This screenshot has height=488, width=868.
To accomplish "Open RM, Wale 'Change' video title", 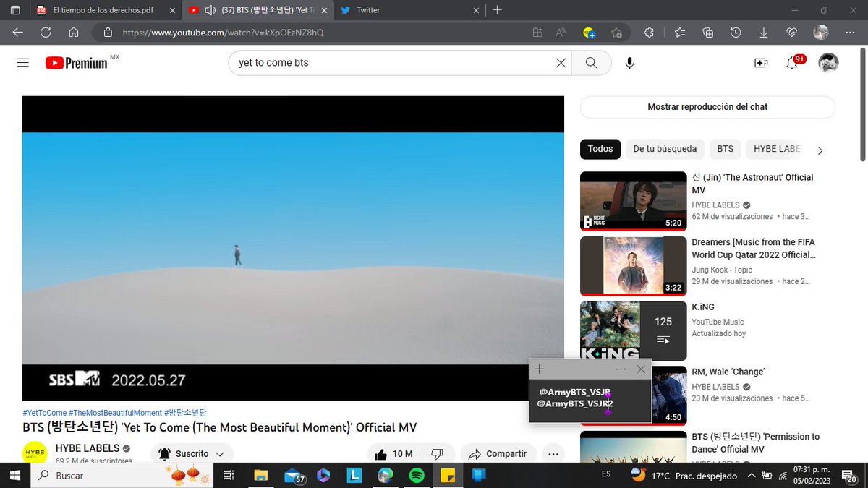I will (728, 372).
